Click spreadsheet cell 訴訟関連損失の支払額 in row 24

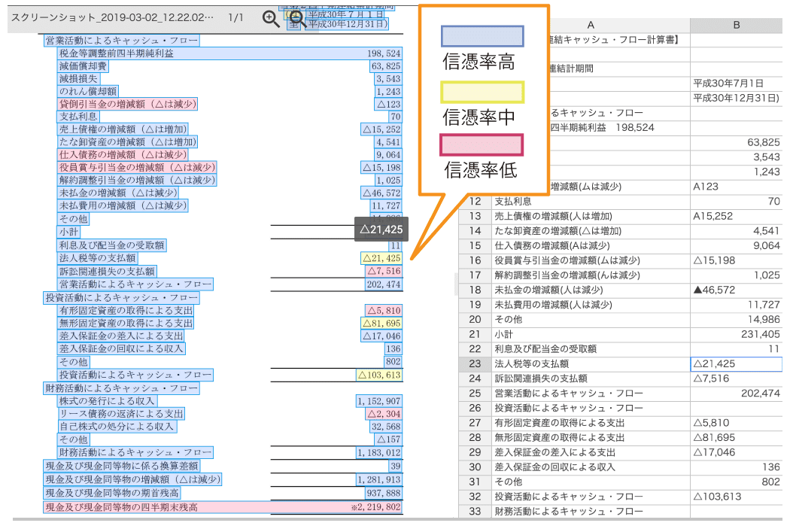click(x=591, y=378)
